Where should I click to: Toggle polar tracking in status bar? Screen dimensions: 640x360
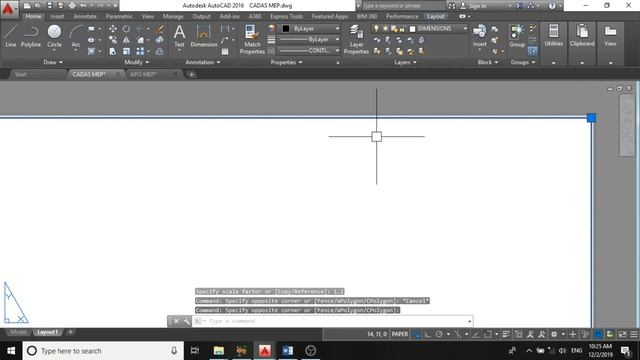tap(439, 334)
